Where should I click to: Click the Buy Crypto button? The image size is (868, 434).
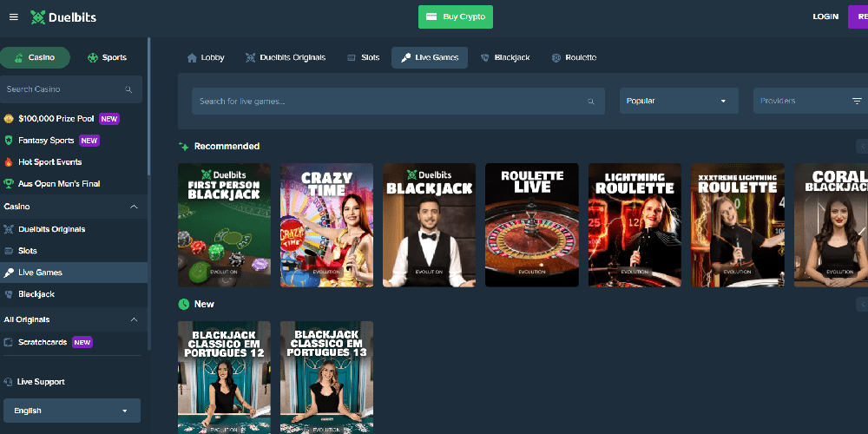coord(455,16)
